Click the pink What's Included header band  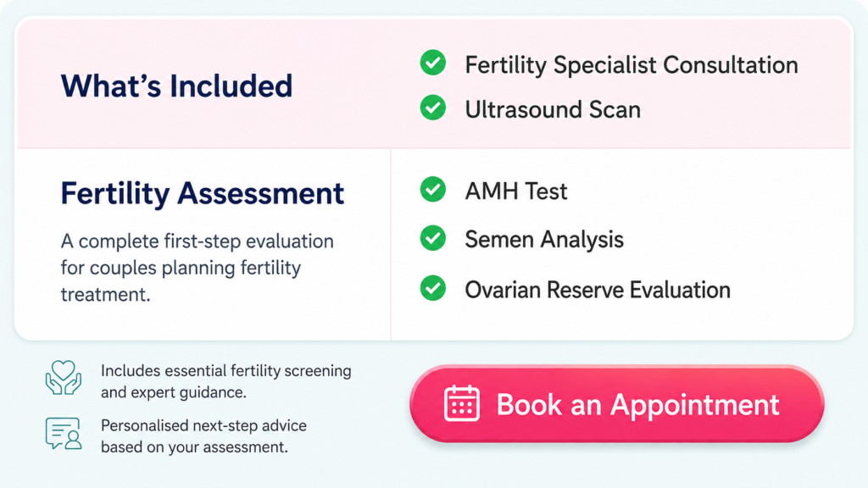(434, 84)
